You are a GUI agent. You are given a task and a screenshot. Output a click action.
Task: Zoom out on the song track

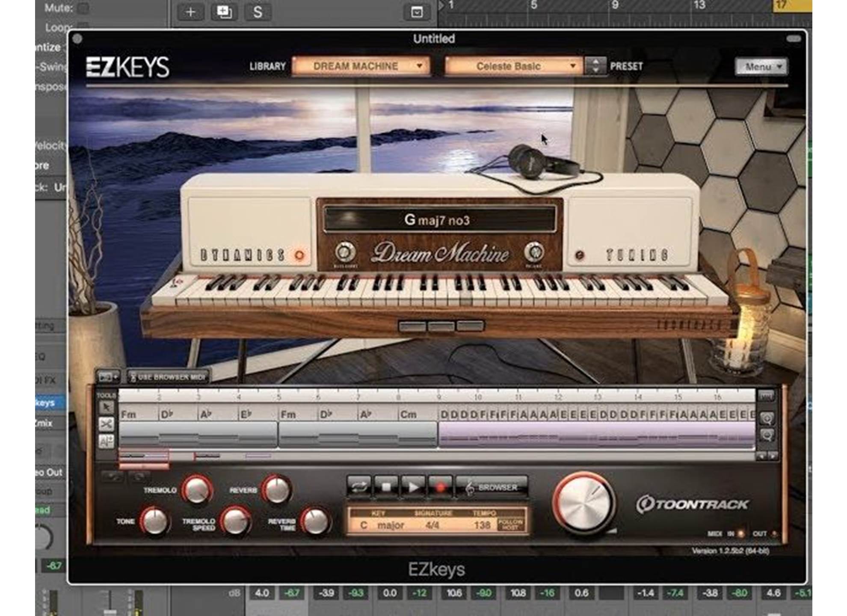click(767, 436)
